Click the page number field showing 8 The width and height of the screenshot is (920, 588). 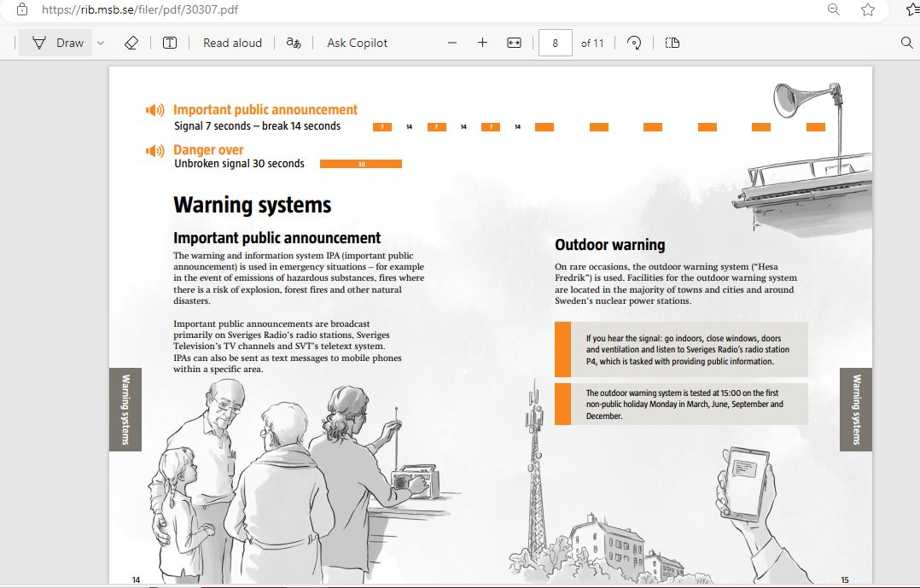(x=555, y=43)
